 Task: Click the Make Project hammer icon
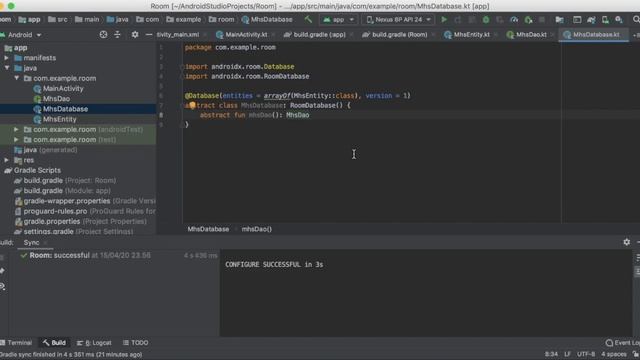point(308,19)
